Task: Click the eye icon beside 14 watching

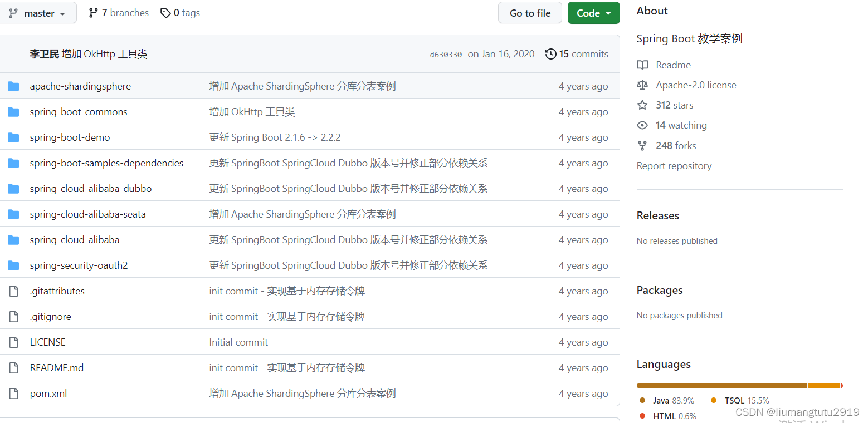Action: click(x=643, y=125)
